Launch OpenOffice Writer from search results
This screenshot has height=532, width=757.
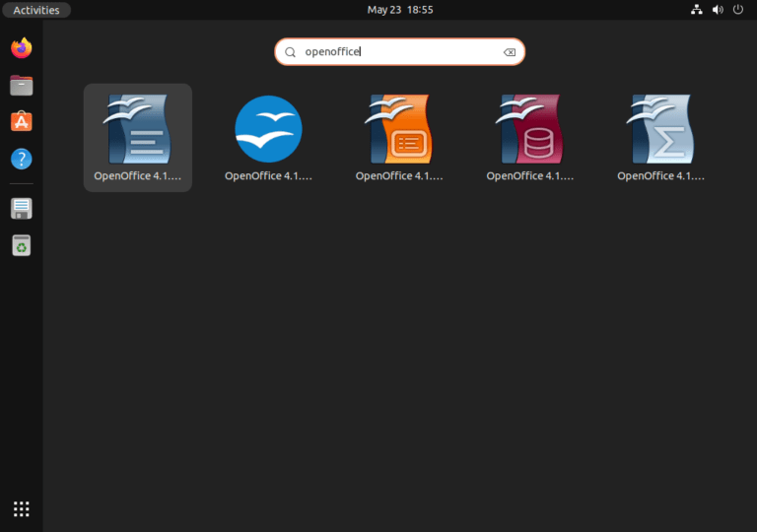tap(137, 131)
